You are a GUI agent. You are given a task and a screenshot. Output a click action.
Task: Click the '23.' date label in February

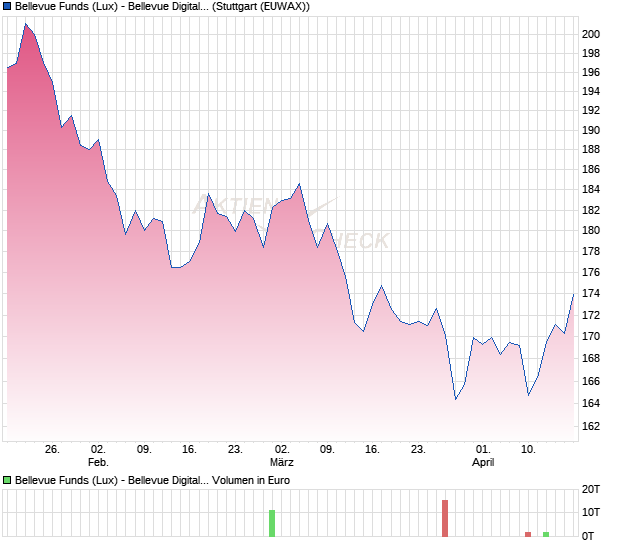[x=235, y=450]
